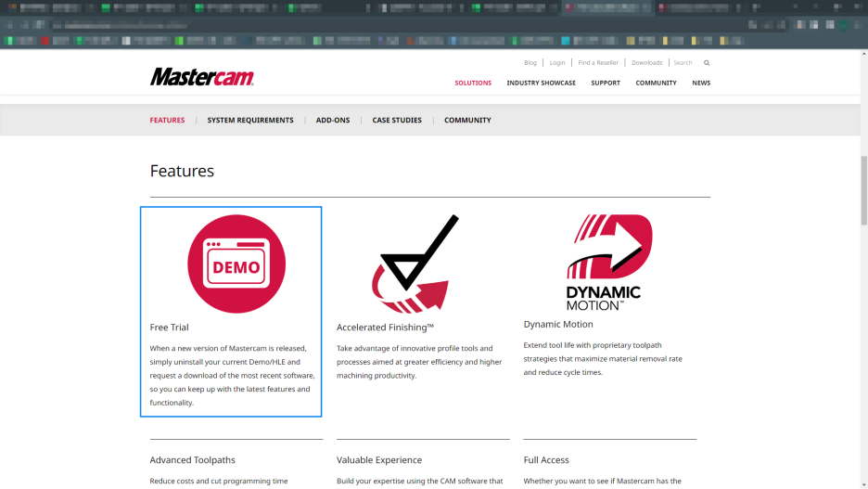The width and height of the screenshot is (868, 489).
Task: Open the Solutions menu
Action: coord(473,83)
